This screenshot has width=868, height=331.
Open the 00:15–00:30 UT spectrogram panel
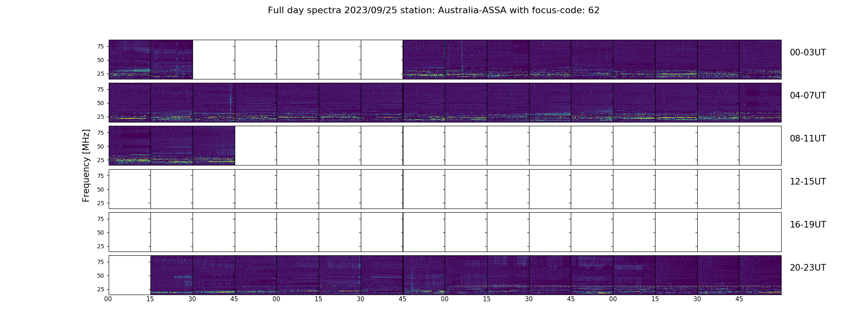point(172,60)
